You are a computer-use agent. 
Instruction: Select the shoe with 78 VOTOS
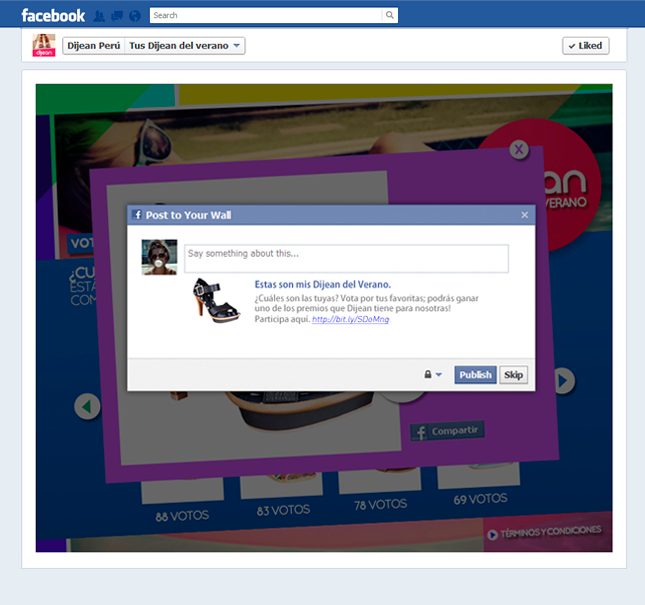(x=380, y=480)
